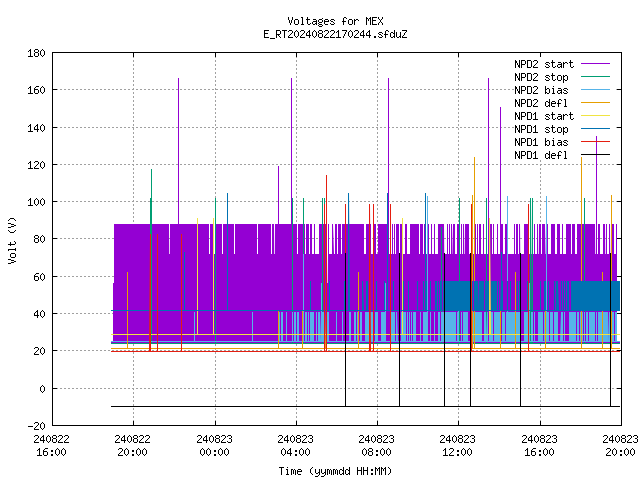
Task: Select the NPD2 start legend label
Action: point(544,64)
